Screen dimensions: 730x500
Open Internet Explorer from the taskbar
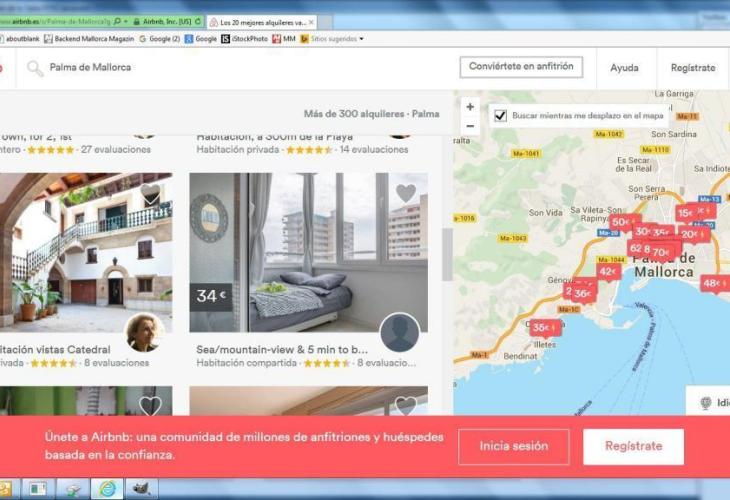tap(107, 489)
